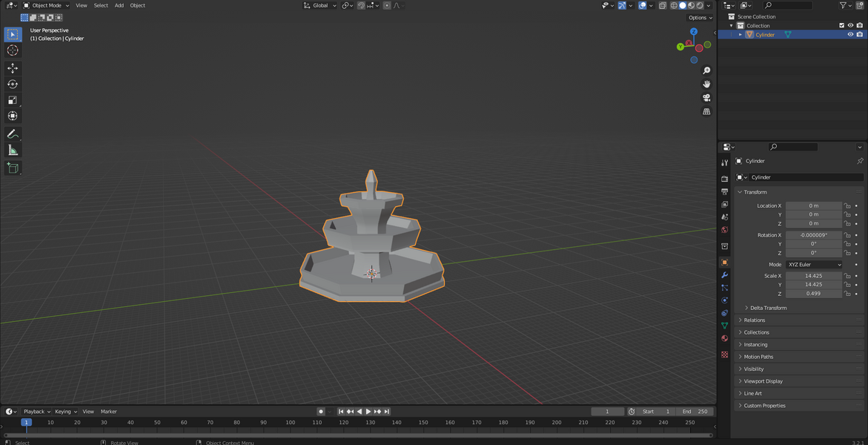Expand the Cylinder item in outliner

(x=741, y=34)
